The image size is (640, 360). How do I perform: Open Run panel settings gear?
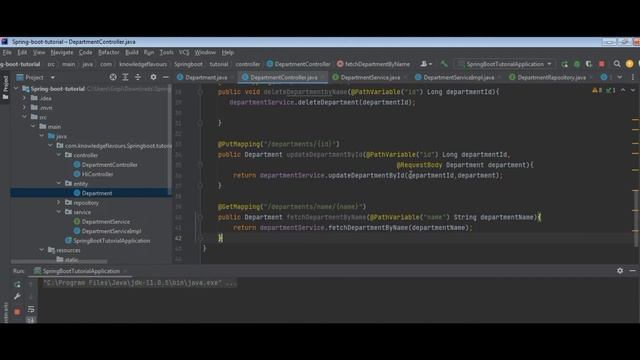coord(620,271)
